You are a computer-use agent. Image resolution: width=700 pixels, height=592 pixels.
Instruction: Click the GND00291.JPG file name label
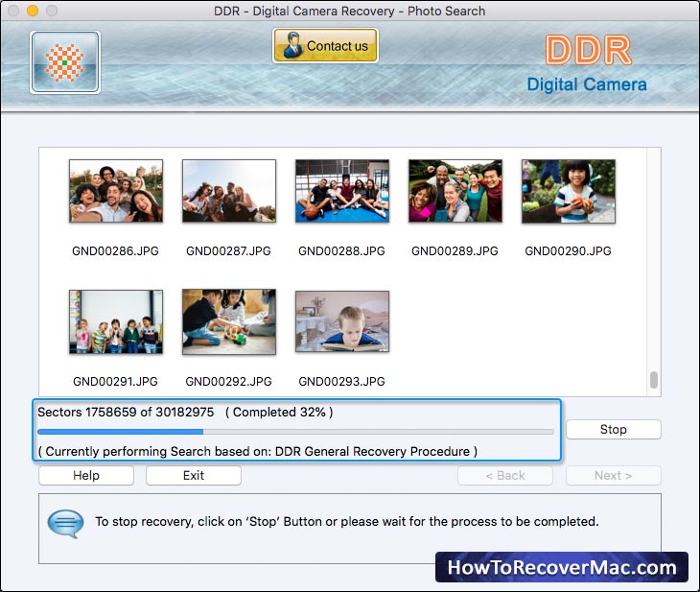click(116, 382)
